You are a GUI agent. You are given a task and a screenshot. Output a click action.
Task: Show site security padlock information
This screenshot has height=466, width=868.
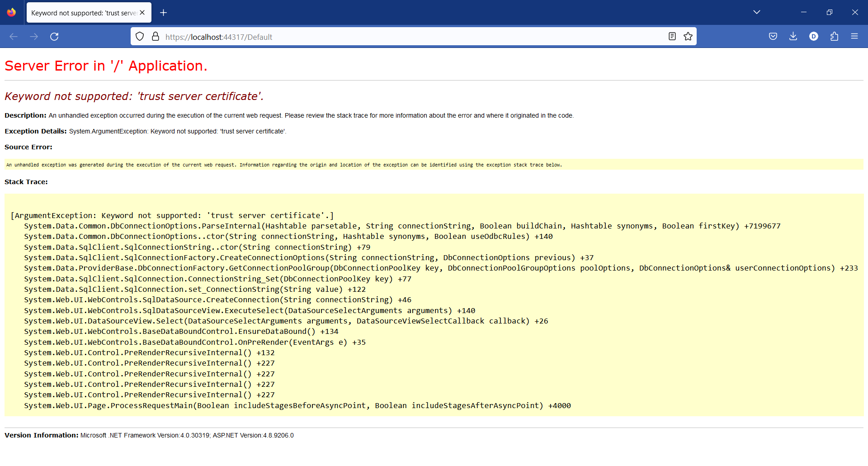click(x=156, y=37)
